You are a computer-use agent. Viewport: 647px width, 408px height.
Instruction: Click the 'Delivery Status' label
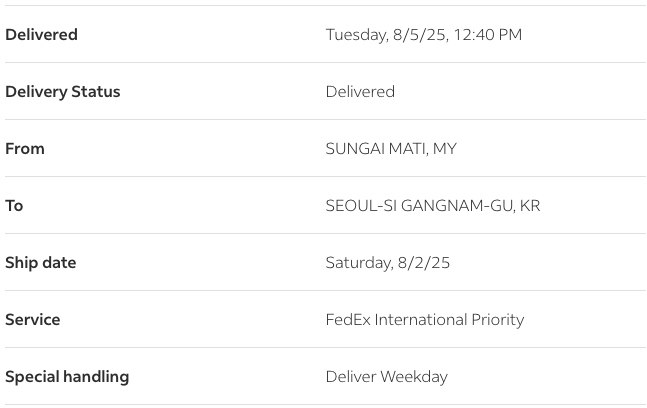[x=62, y=92]
